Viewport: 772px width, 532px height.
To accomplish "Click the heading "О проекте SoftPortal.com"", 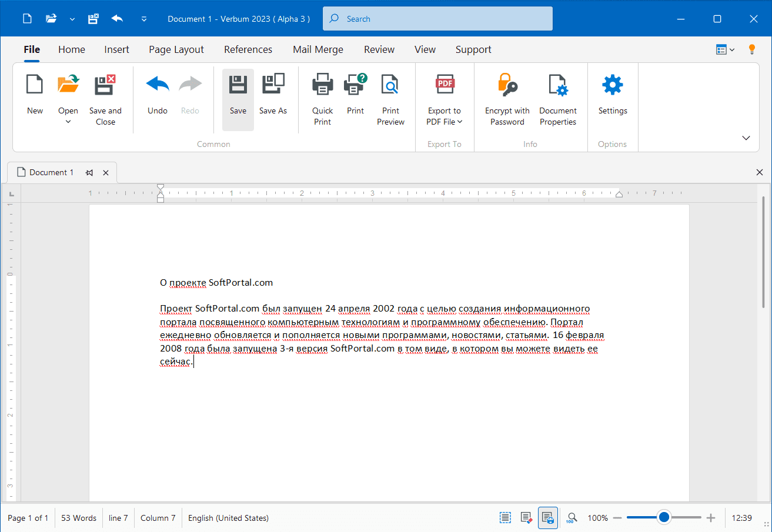I will point(216,283).
